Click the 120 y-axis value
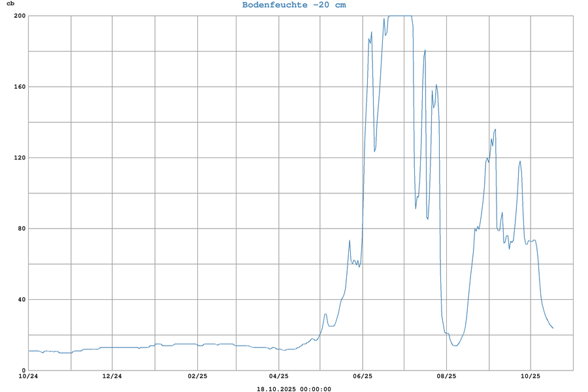This screenshot has height=392, width=588. [x=19, y=157]
